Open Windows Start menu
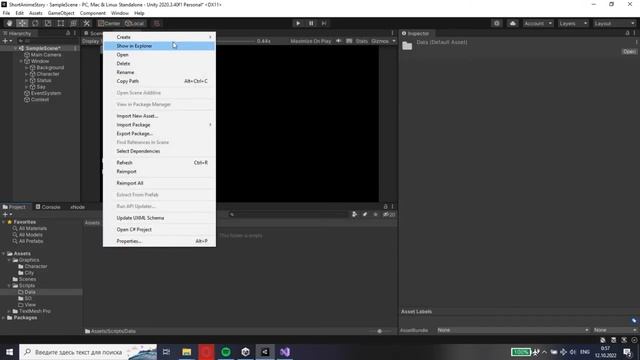 coord(9,352)
